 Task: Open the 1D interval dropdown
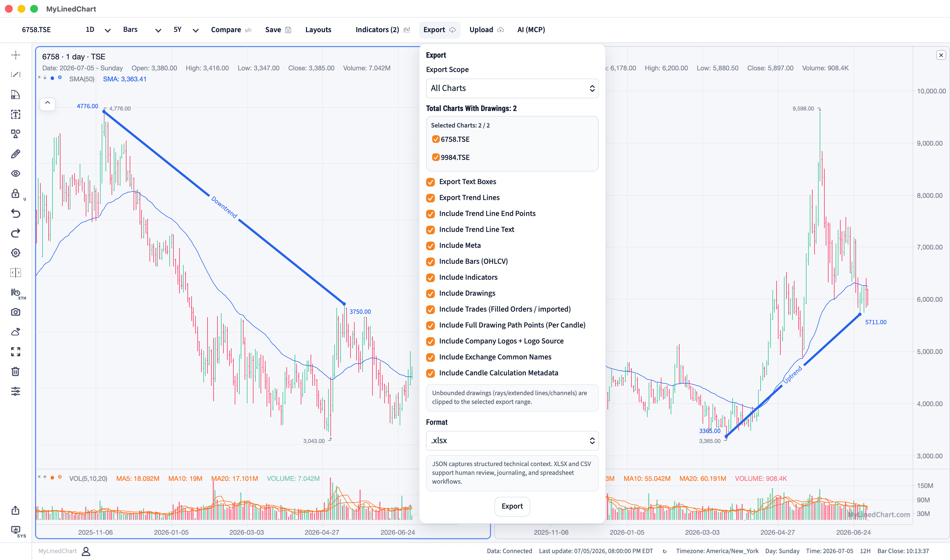[x=98, y=30]
